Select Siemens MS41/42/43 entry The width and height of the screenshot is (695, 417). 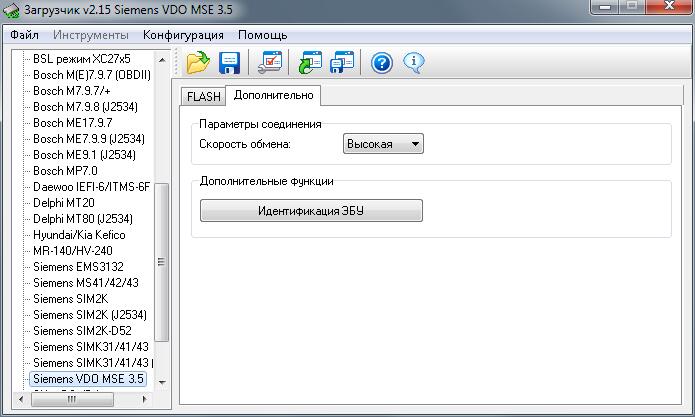pos(86,282)
